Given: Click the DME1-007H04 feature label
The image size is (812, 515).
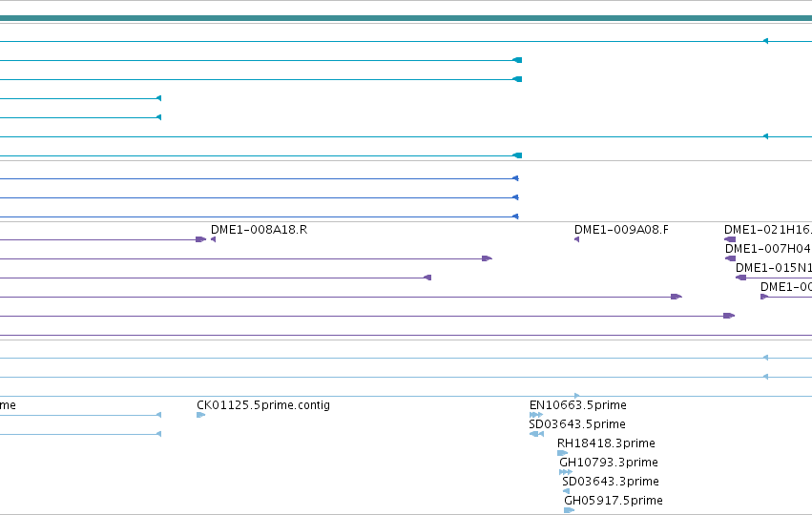Looking at the screenshot, I should 768,249.
